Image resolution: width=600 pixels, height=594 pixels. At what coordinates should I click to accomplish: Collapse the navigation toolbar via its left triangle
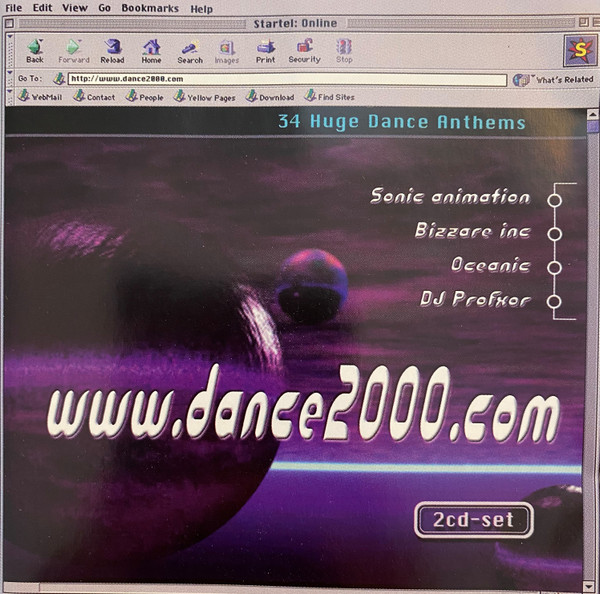click(x=10, y=38)
